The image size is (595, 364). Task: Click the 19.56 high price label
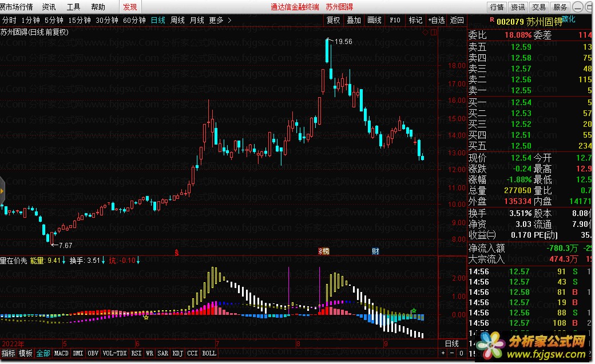click(343, 42)
